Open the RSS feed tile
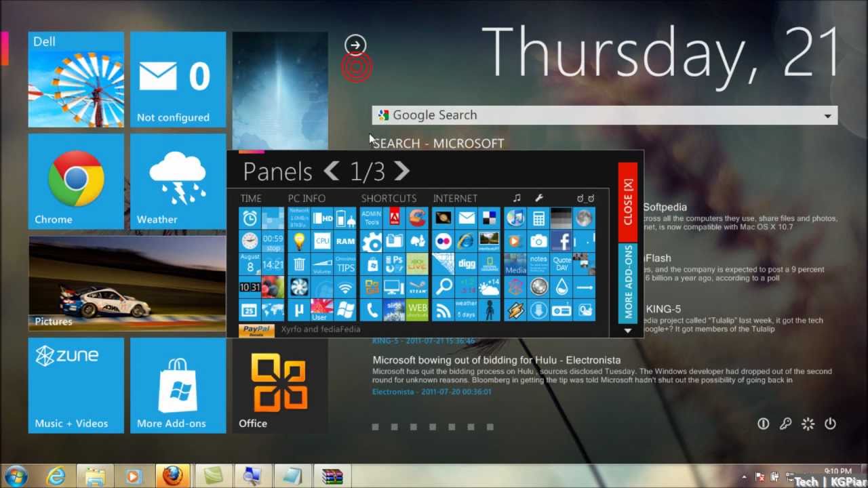 (x=443, y=310)
